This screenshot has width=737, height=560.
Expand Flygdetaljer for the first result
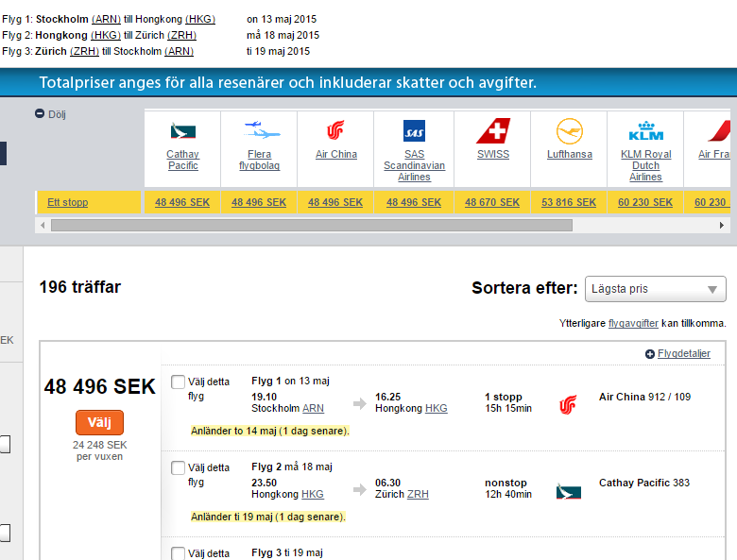pos(683,354)
